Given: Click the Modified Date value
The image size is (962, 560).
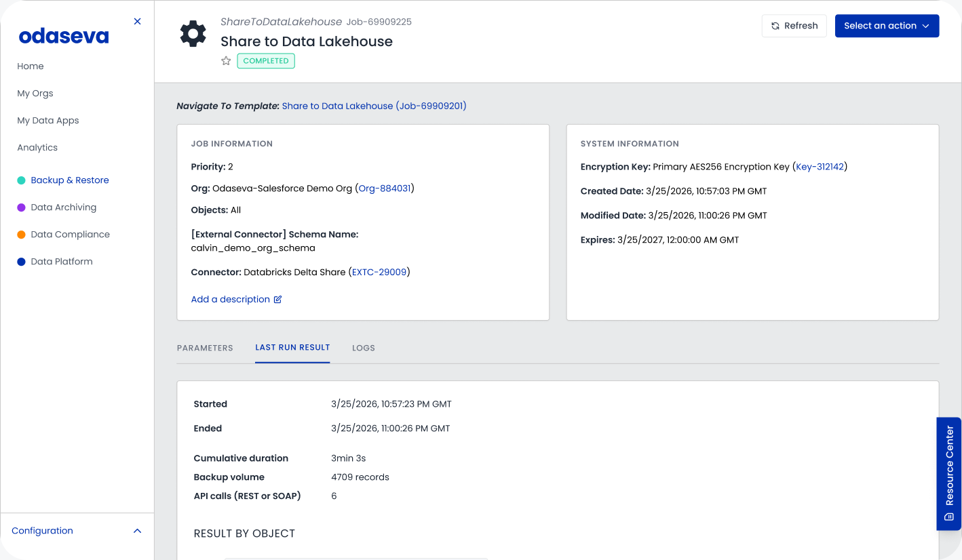Looking at the screenshot, I should [708, 216].
